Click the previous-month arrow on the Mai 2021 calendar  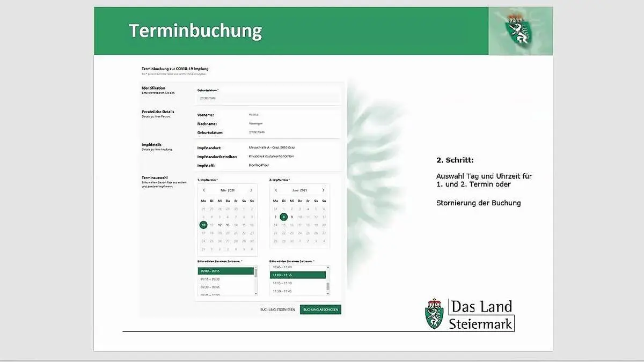pos(204,190)
